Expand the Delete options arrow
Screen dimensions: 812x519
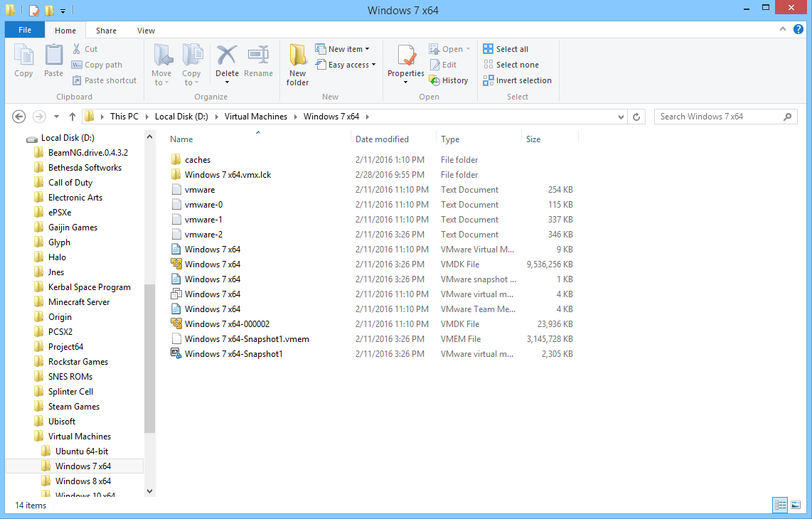coord(227,82)
